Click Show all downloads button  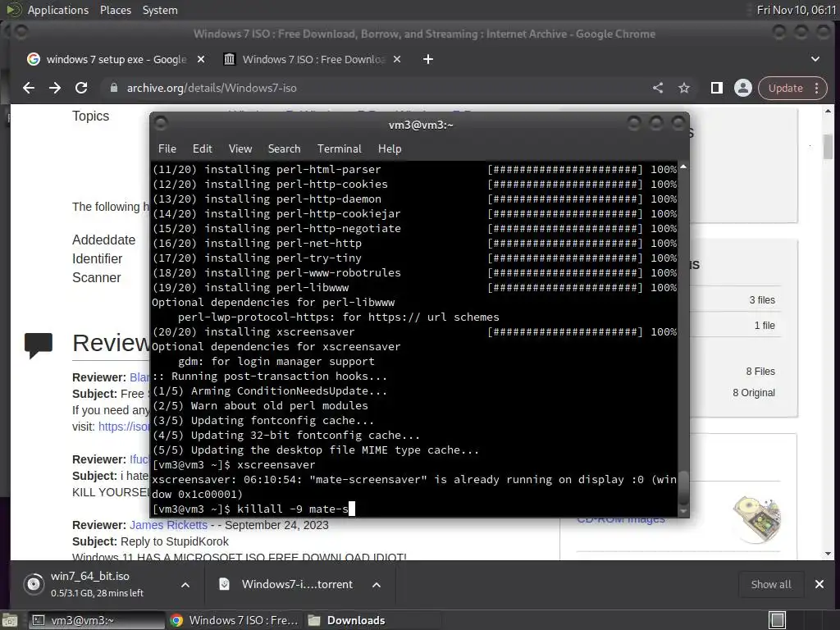click(x=771, y=584)
